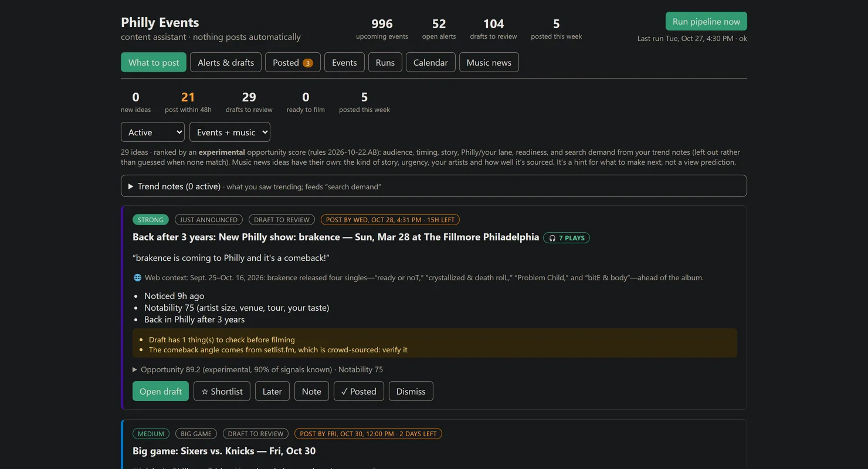The width and height of the screenshot is (868, 469).
Task: Click the 0 ready to film counter
Action: click(306, 102)
